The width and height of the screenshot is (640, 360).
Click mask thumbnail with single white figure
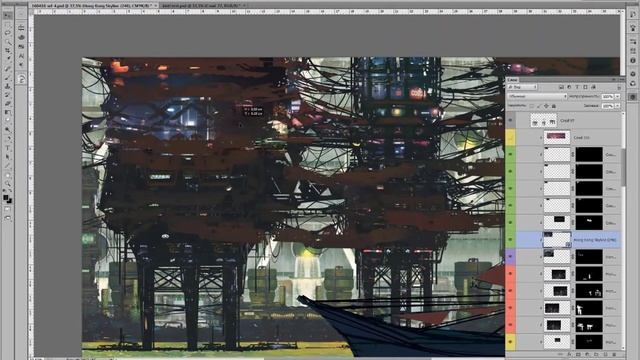[589, 308]
